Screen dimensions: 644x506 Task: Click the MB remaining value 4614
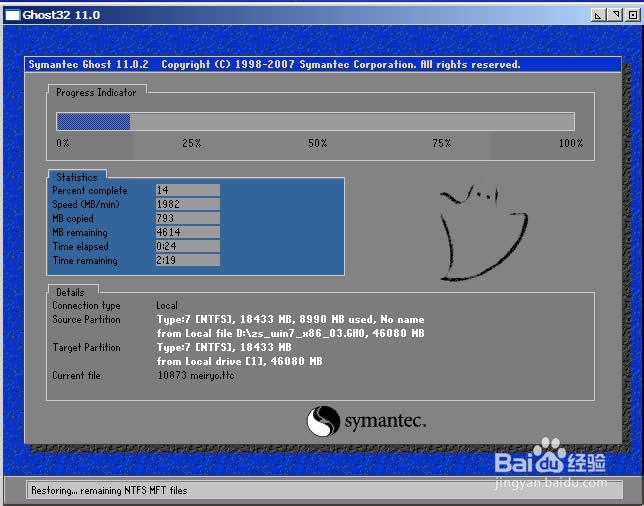[x=188, y=232]
